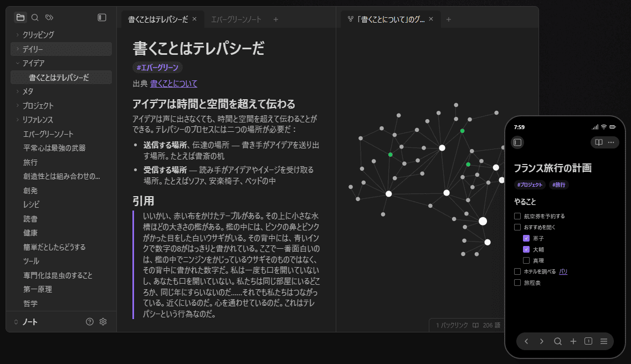Select the 「書くことについて」のグラフ tab
Viewport: 631px width, 364px height.
click(393, 19)
